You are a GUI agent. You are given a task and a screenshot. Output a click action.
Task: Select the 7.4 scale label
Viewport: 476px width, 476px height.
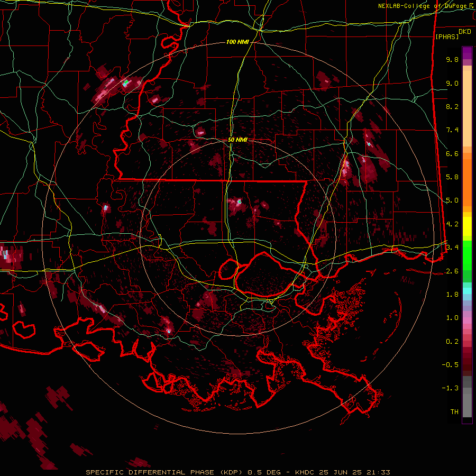click(452, 130)
